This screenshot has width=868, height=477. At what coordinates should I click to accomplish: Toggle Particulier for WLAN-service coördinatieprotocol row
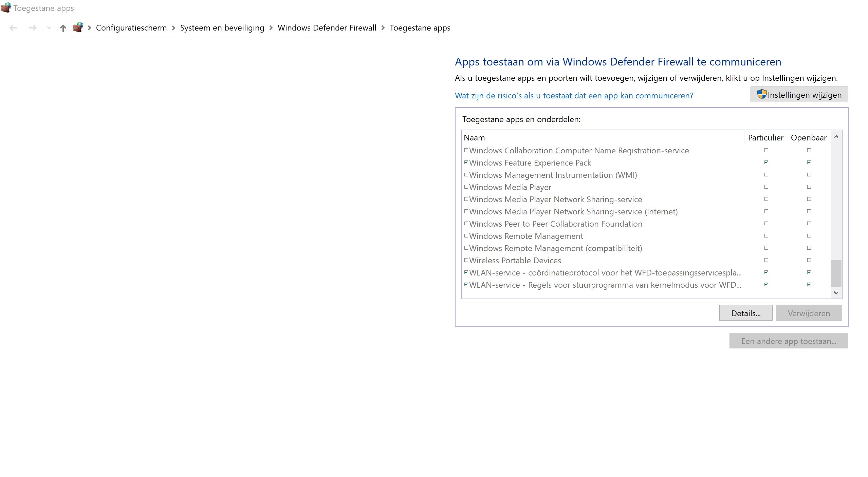coord(766,272)
